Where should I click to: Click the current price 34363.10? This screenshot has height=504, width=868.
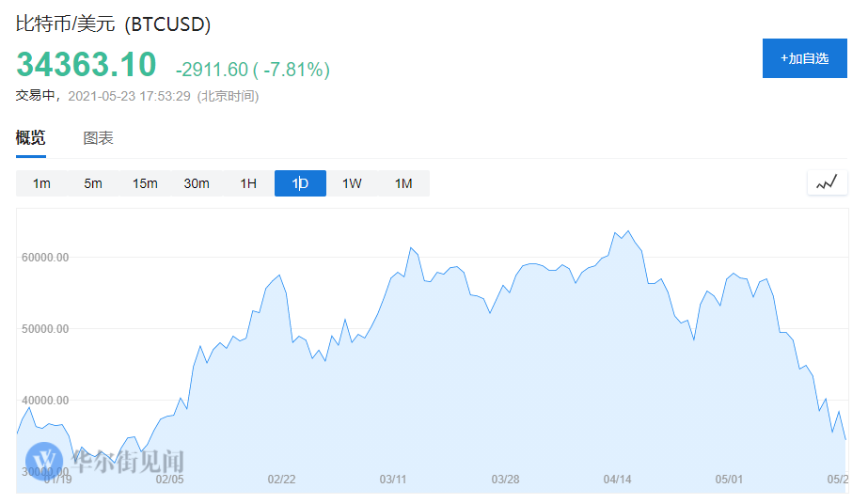point(86,65)
